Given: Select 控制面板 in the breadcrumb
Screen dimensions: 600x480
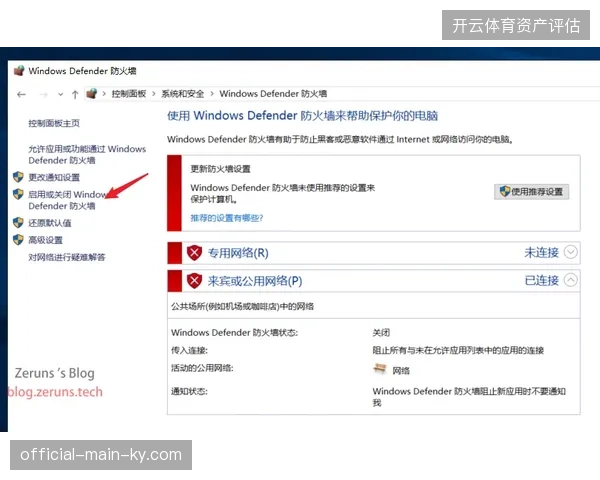Looking at the screenshot, I should coord(129,94).
